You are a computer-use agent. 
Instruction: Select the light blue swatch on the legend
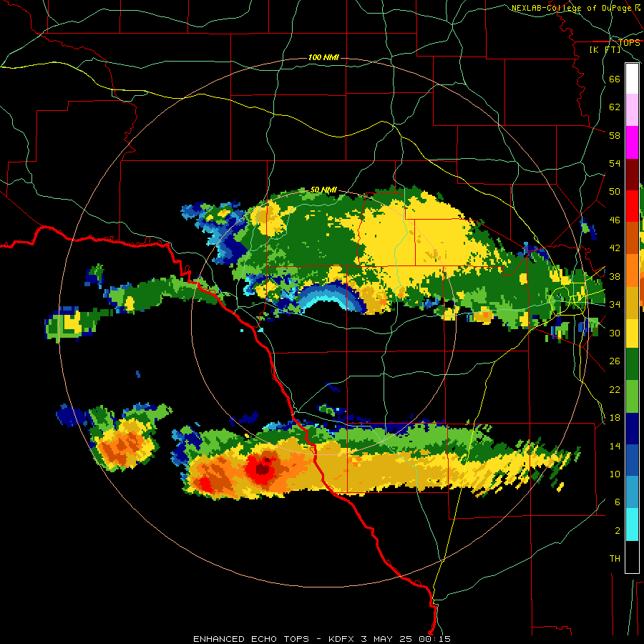pos(632,492)
